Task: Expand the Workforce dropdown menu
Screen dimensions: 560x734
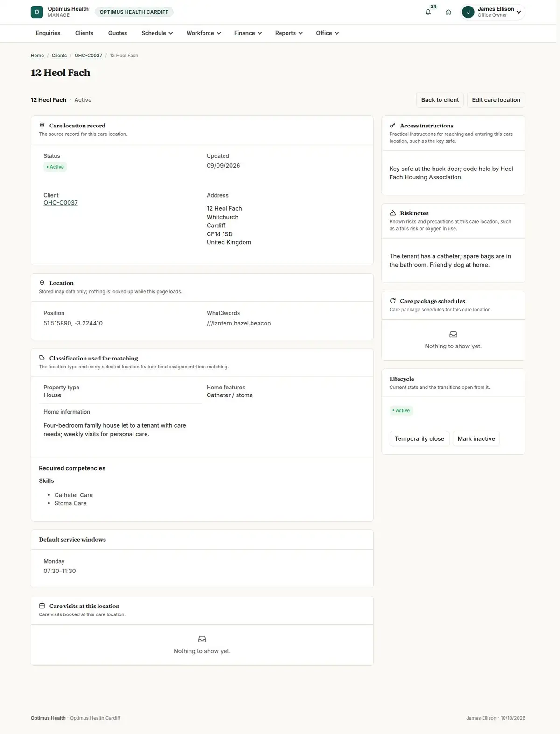Action: click(203, 33)
